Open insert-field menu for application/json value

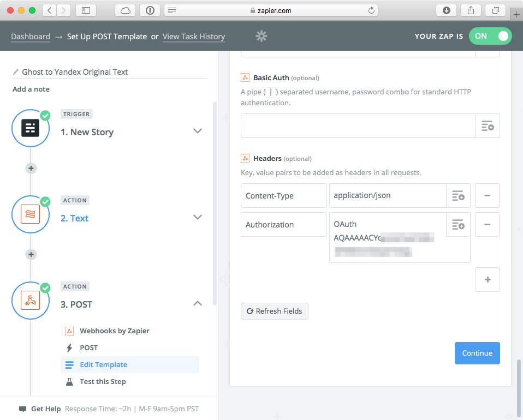point(458,195)
